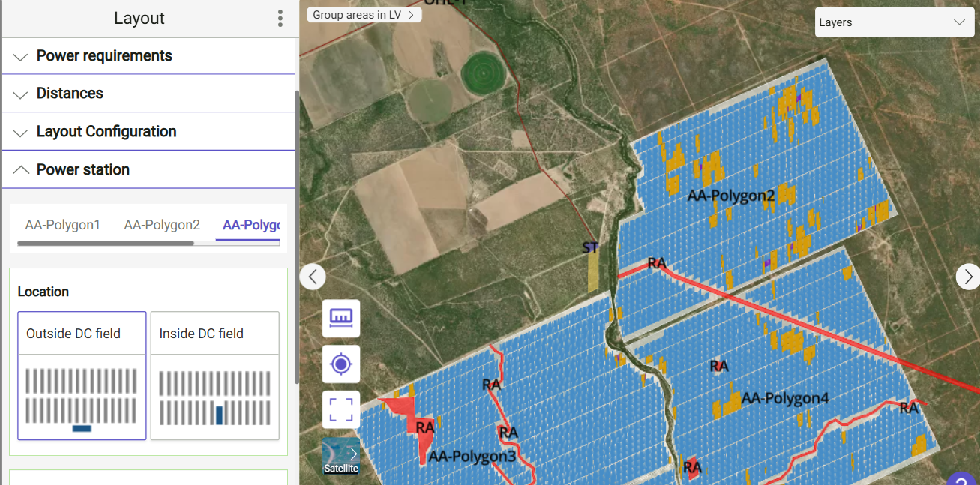
Task: Click the right arrow on map edge
Action: [967, 277]
